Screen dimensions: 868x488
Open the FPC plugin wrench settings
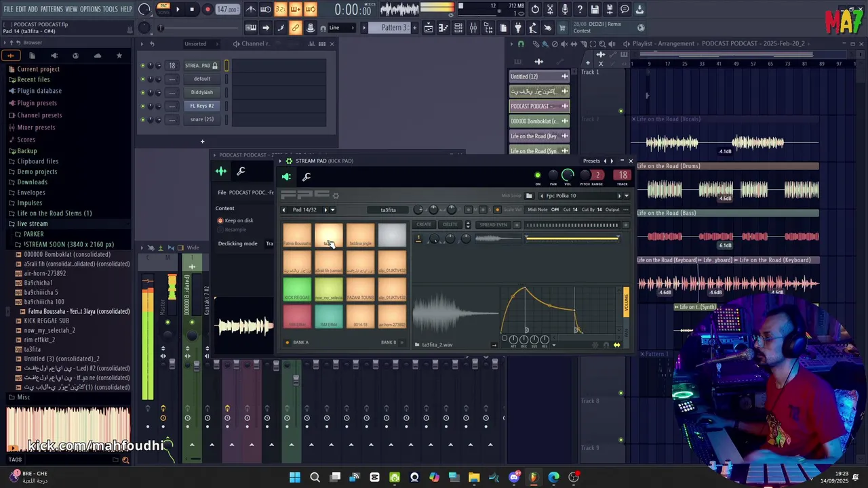coord(307,177)
